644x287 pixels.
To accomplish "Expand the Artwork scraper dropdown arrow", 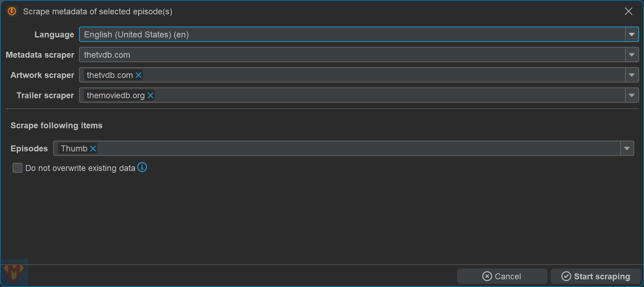I will point(632,75).
